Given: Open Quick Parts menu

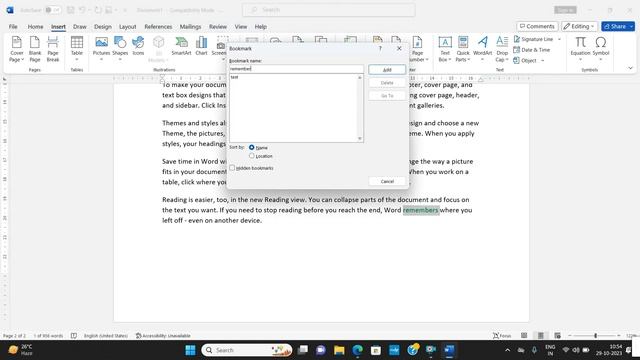Looking at the screenshot, I should [463, 49].
